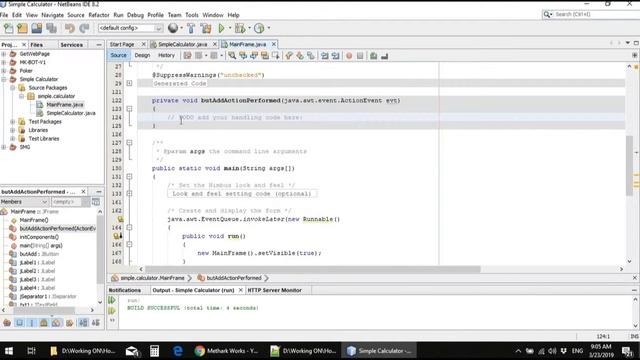This screenshot has width=640, height=360.
Task: Toggle Show Static Members filter in Navigator
Action: (31, 323)
